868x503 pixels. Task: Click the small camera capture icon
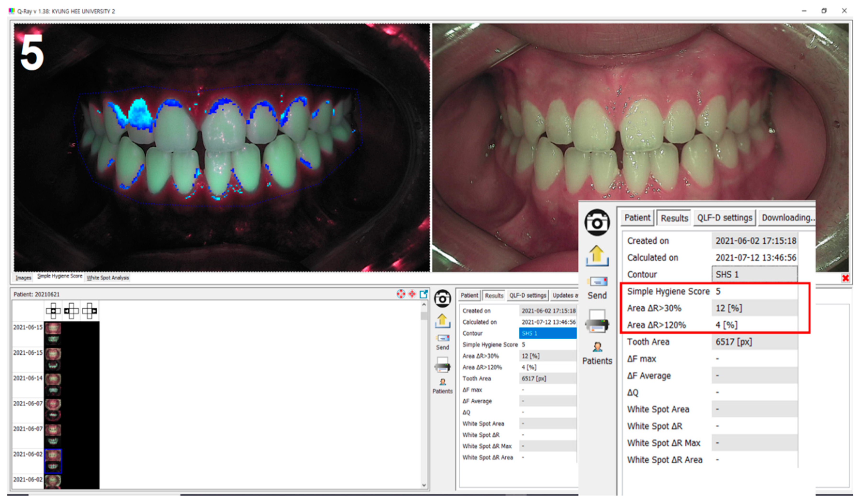442,298
